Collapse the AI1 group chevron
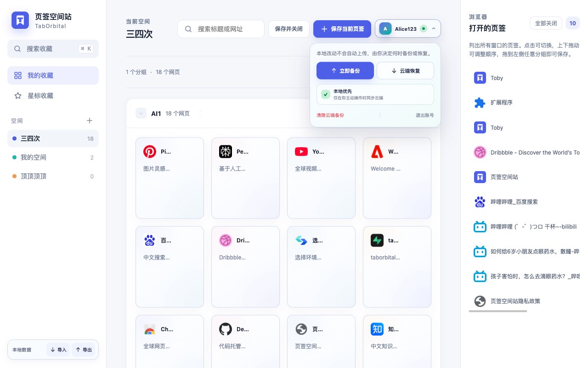Image resolution: width=588 pixels, height=368 pixels. (x=141, y=113)
